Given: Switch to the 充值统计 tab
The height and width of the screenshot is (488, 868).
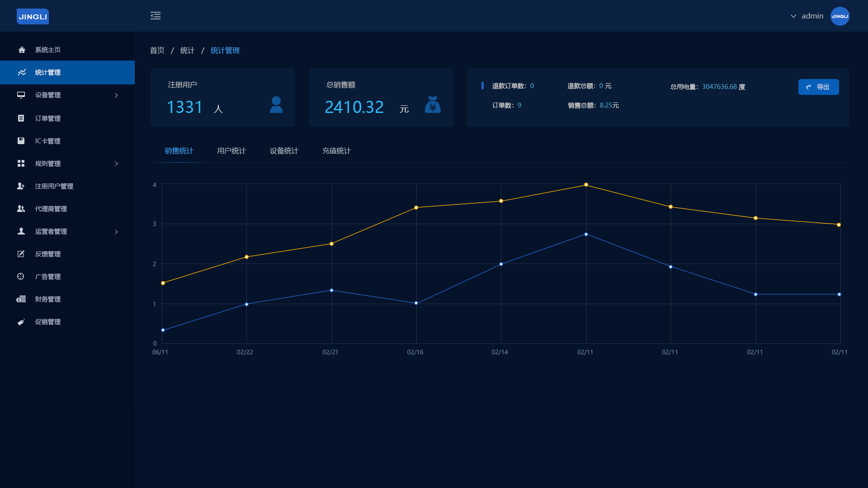Looking at the screenshot, I should point(336,151).
